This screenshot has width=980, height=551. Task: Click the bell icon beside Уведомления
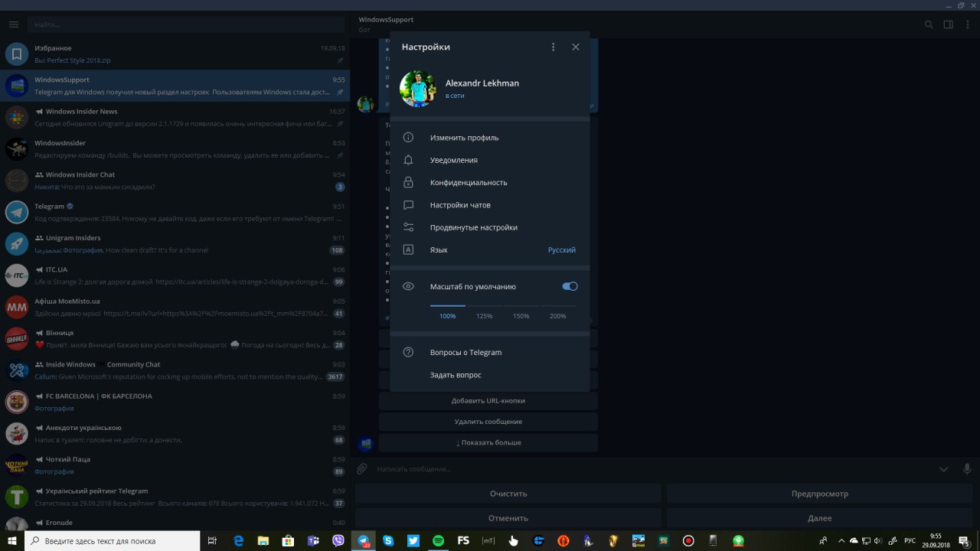pyautogui.click(x=408, y=160)
